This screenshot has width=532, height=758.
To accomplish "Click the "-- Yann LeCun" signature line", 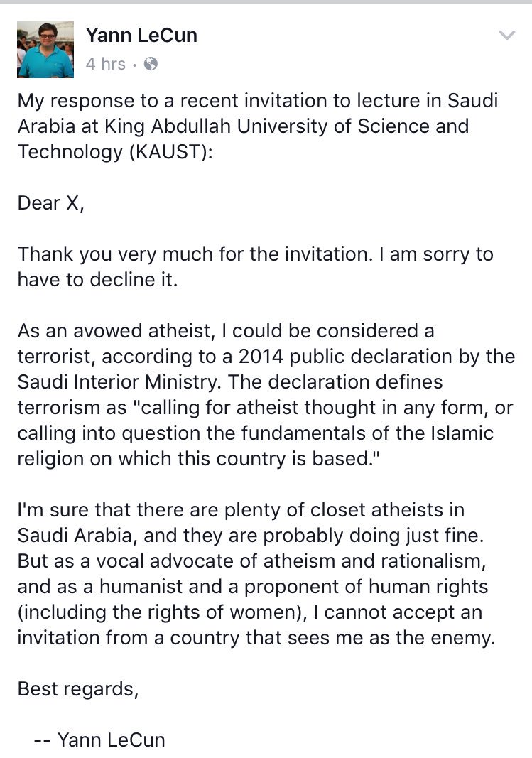I will pyautogui.click(x=99, y=740).
